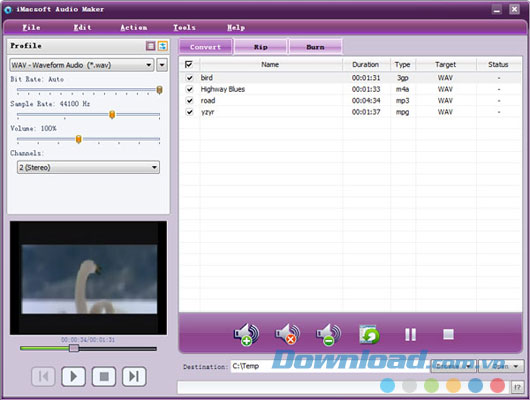Click the iMacsoft Audio Maker title bar logo
Image resolution: width=530 pixels, height=400 pixels.
click(8, 9)
